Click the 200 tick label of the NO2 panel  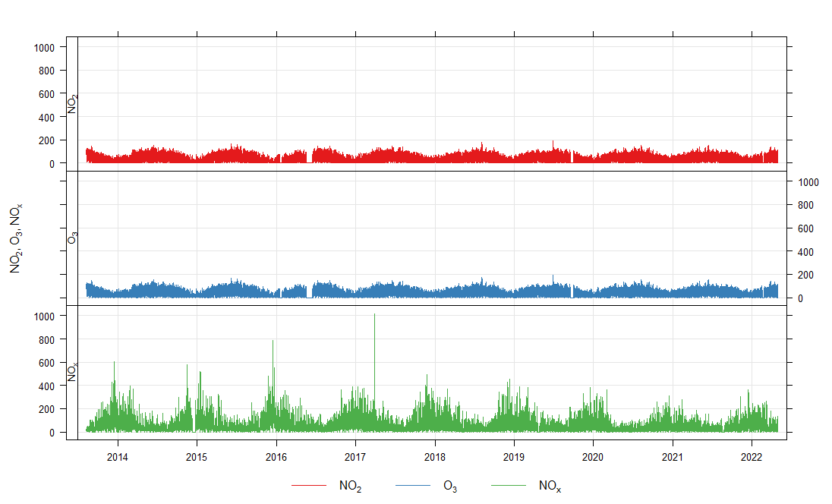pos(46,140)
